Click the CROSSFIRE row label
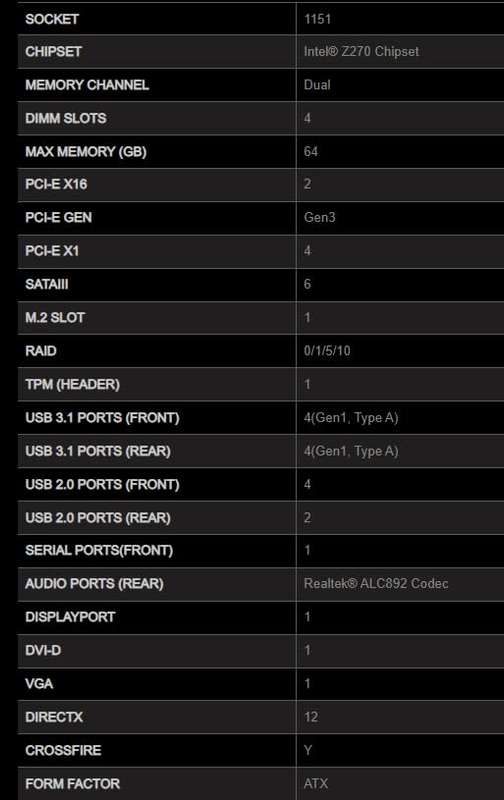The image size is (504, 800). click(63, 751)
